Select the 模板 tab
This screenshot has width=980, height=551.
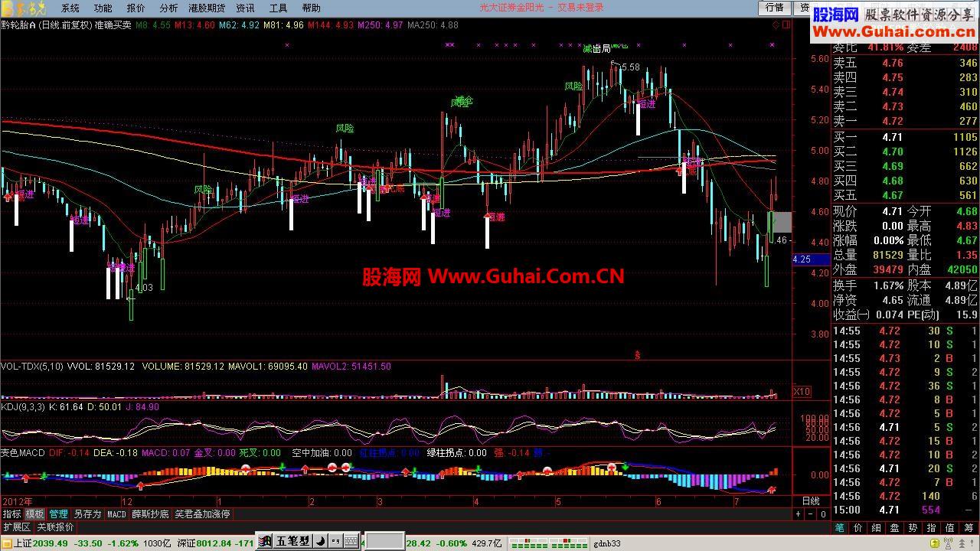(34, 514)
